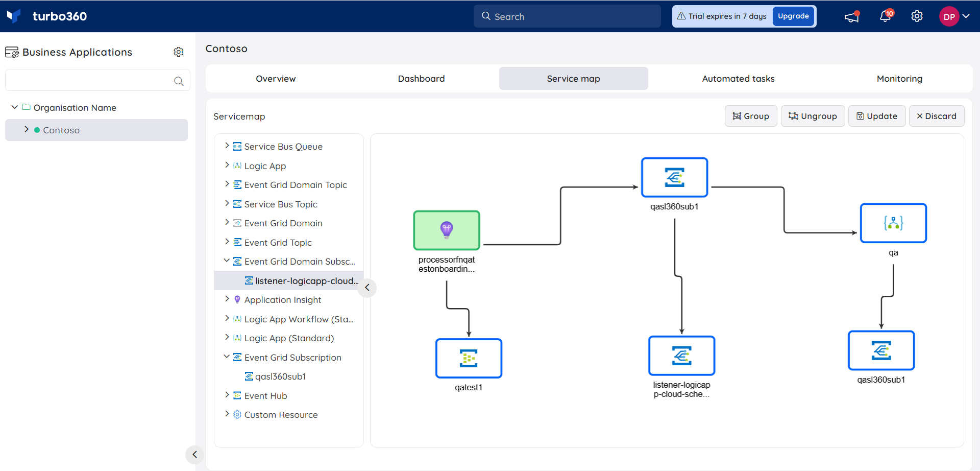The image size is (980, 471).
Task: Switch to the Dashboard tab
Action: point(422,79)
